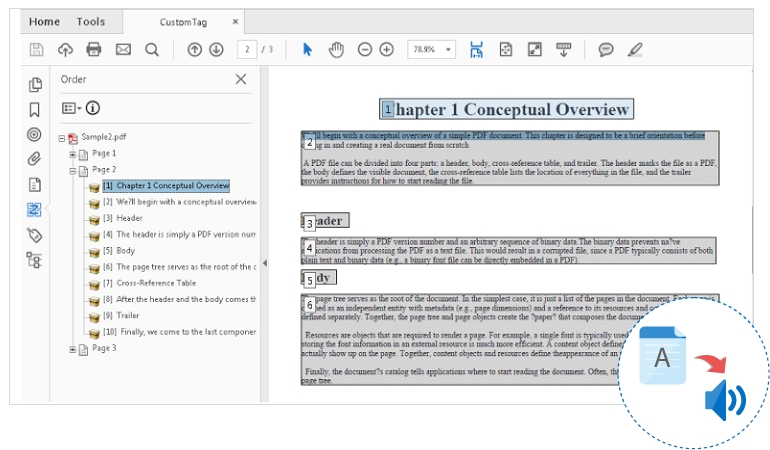The height and width of the screenshot is (450, 770).
Task: Click the Add Comment speech bubble icon
Action: coord(606,49)
